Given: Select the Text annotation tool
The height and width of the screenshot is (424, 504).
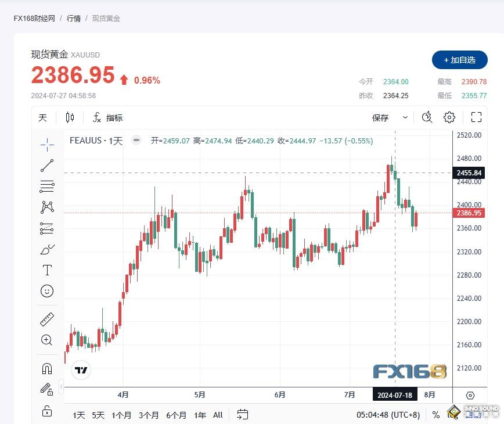Looking at the screenshot, I should click(x=47, y=270).
